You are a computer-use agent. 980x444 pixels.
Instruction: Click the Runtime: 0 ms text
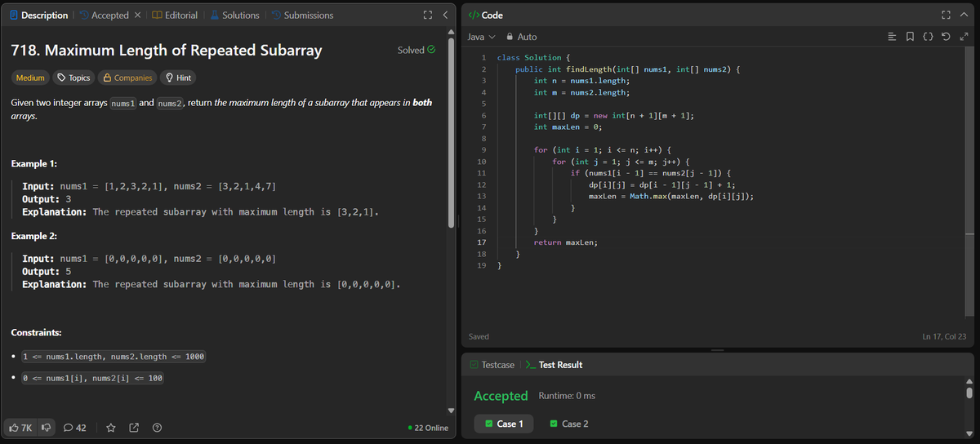click(x=567, y=396)
